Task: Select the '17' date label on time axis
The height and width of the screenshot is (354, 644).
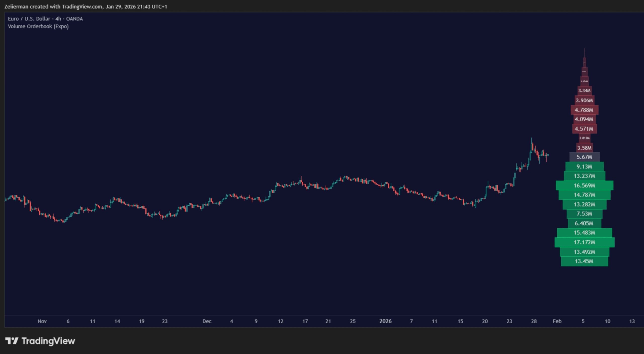Action: point(305,321)
